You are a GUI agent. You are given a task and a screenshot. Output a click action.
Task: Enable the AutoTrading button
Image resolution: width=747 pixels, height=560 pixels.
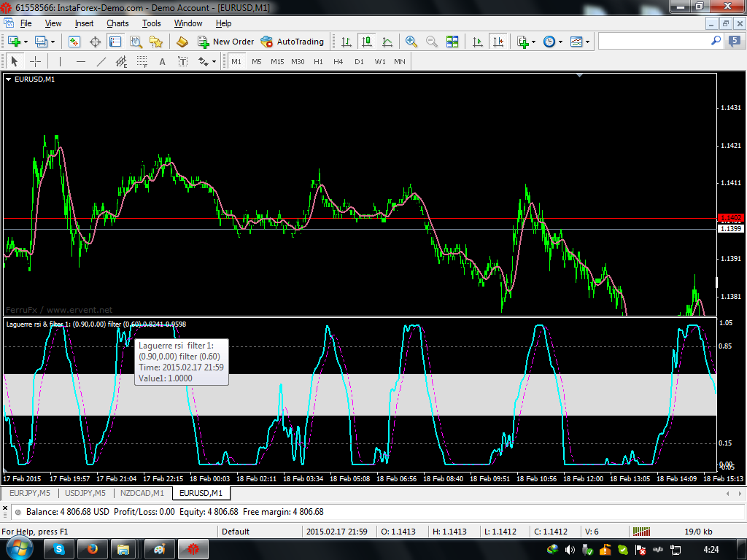(292, 42)
